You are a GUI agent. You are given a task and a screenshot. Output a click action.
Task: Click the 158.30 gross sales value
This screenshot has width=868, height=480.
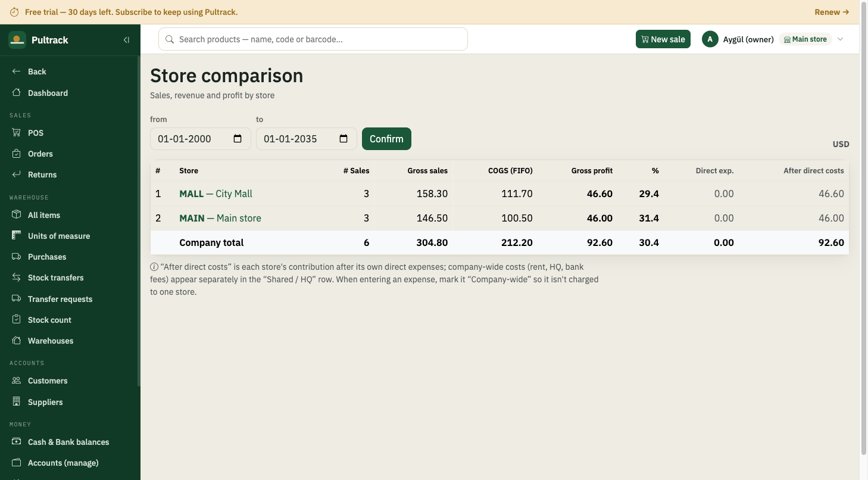pos(432,194)
